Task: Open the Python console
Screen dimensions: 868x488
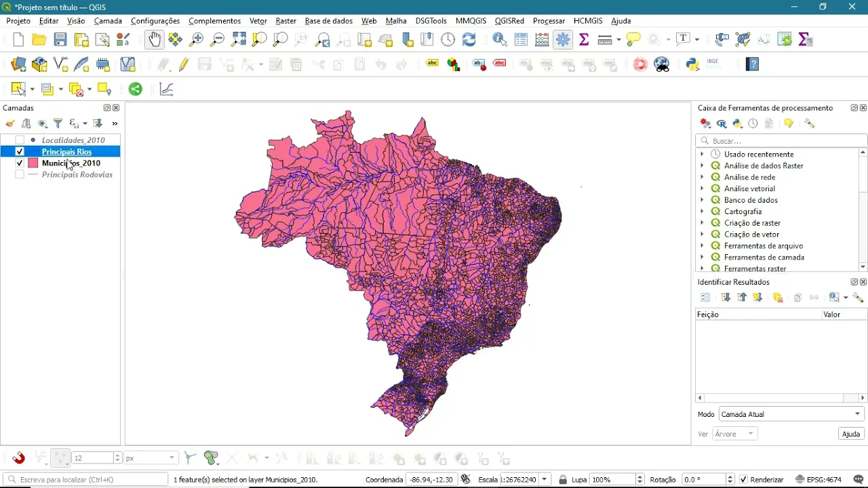Action: point(692,65)
